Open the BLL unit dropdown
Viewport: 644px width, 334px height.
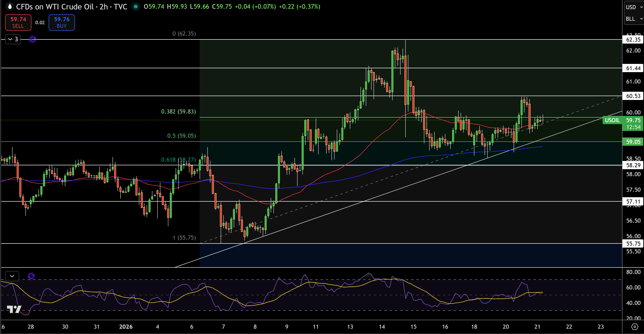click(x=634, y=19)
